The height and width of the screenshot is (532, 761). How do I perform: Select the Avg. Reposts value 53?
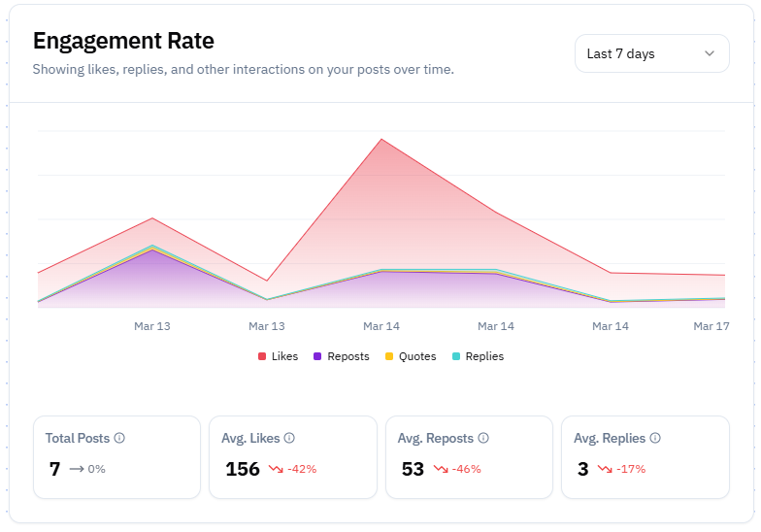(x=413, y=469)
